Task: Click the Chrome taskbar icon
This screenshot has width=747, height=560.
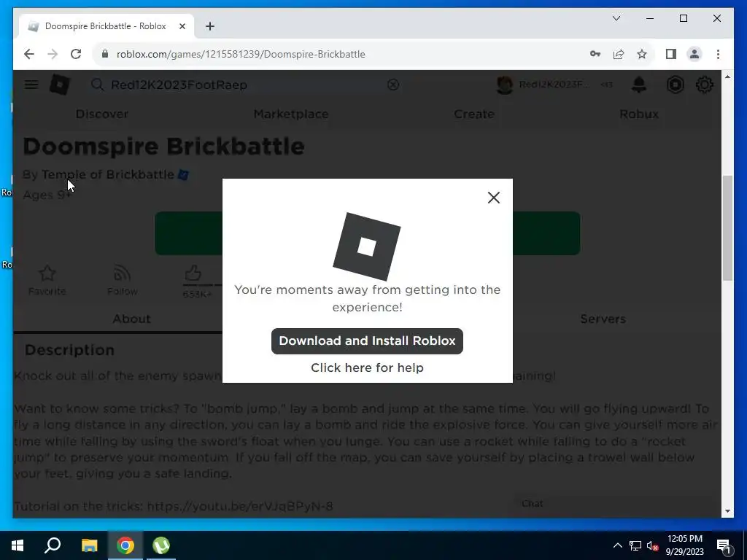Action: point(125,545)
